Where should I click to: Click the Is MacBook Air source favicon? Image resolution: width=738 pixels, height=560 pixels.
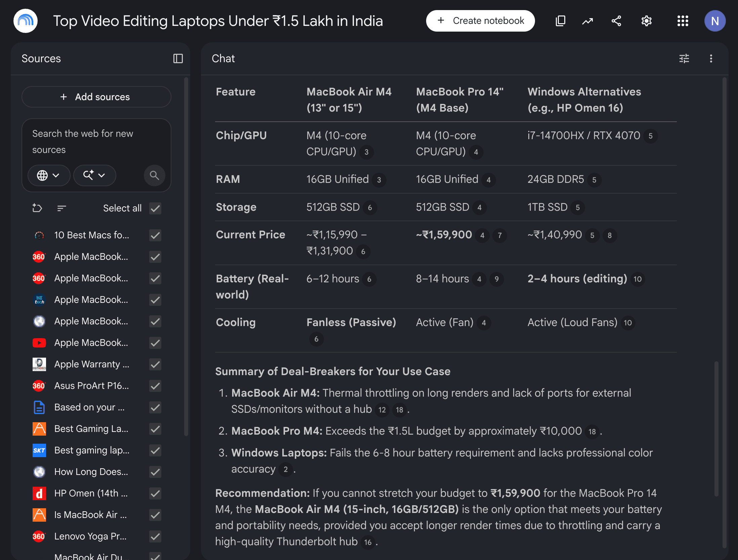coord(39,515)
